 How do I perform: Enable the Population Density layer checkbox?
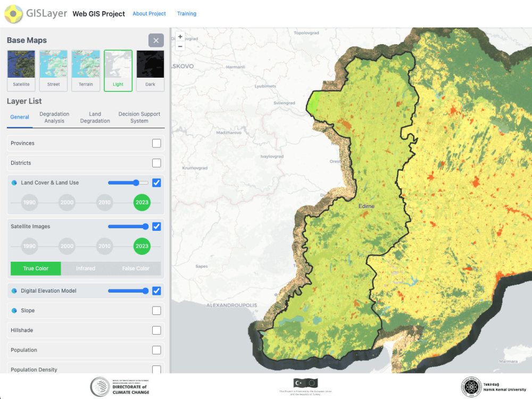pyautogui.click(x=156, y=369)
